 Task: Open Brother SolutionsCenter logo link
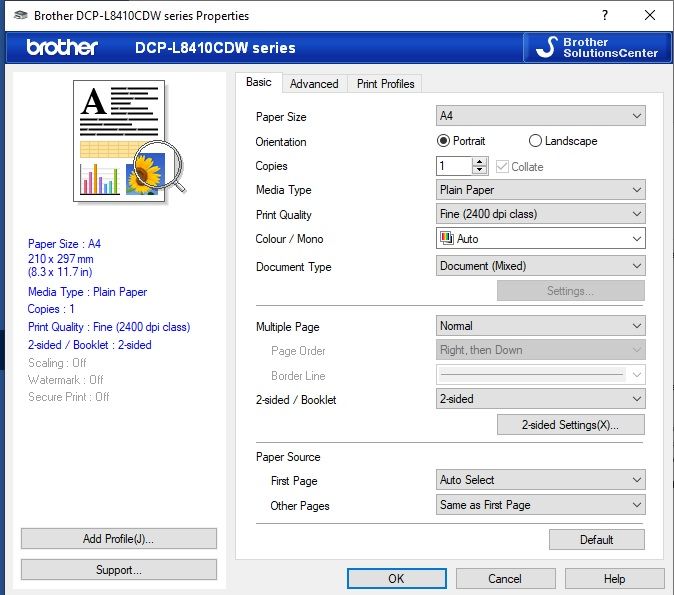(597, 48)
